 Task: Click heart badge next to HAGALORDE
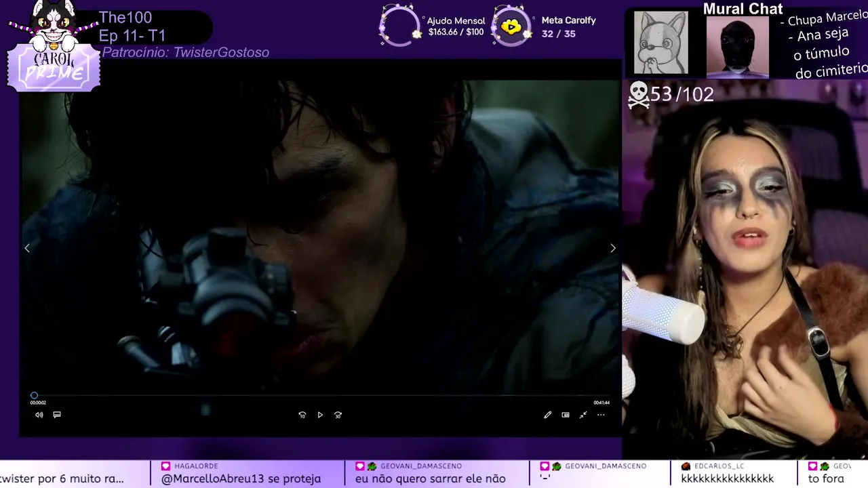[165, 466]
